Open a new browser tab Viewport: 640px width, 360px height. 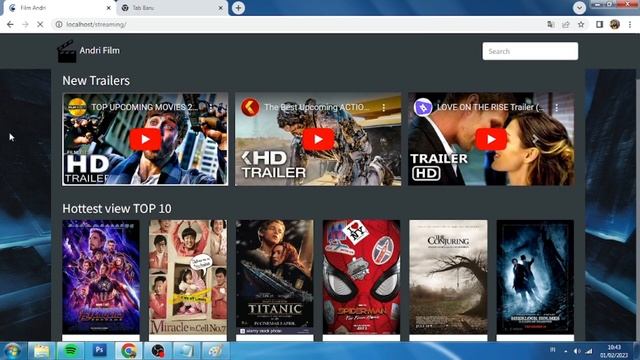238,8
